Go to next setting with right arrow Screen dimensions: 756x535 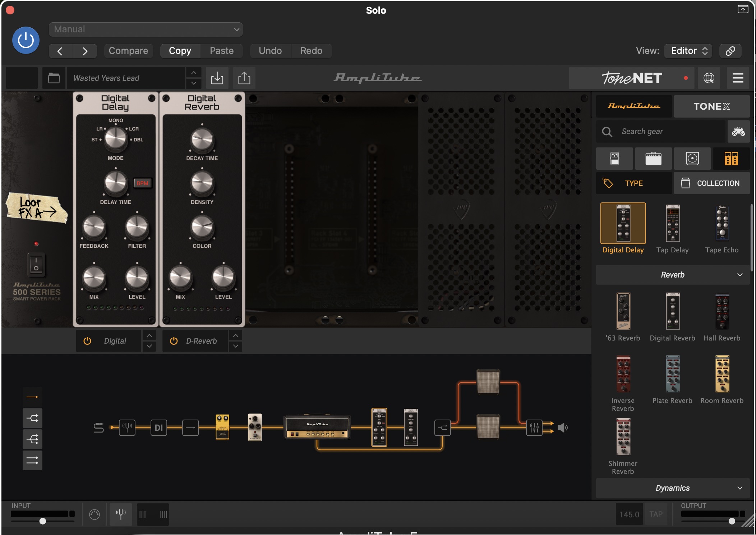tap(85, 51)
